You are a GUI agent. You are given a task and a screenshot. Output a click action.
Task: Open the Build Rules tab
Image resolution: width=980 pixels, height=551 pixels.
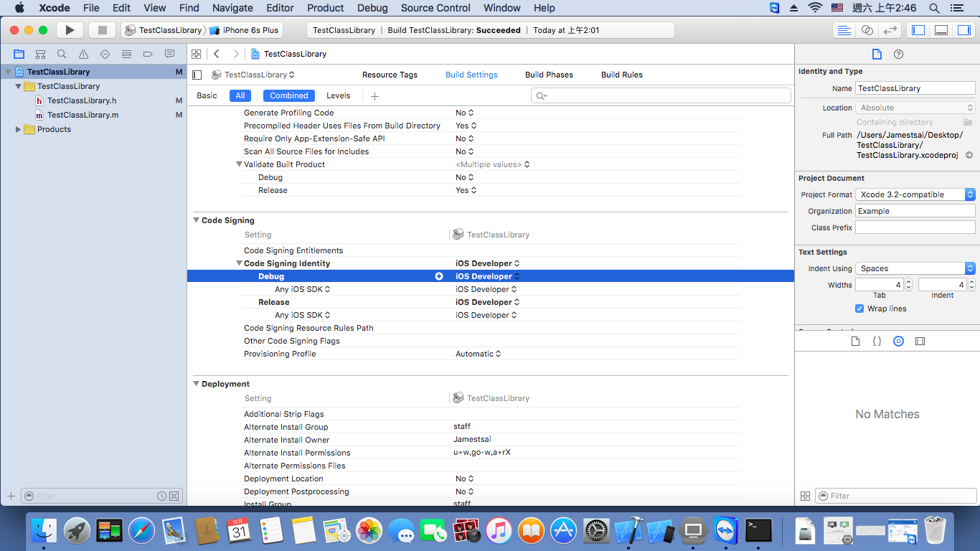[x=622, y=75]
